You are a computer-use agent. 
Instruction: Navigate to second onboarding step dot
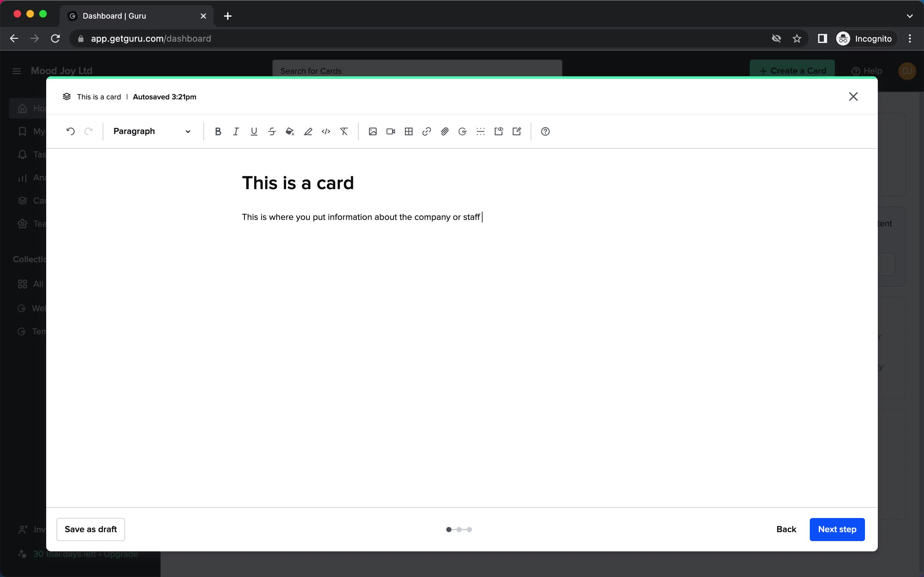point(459,529)
